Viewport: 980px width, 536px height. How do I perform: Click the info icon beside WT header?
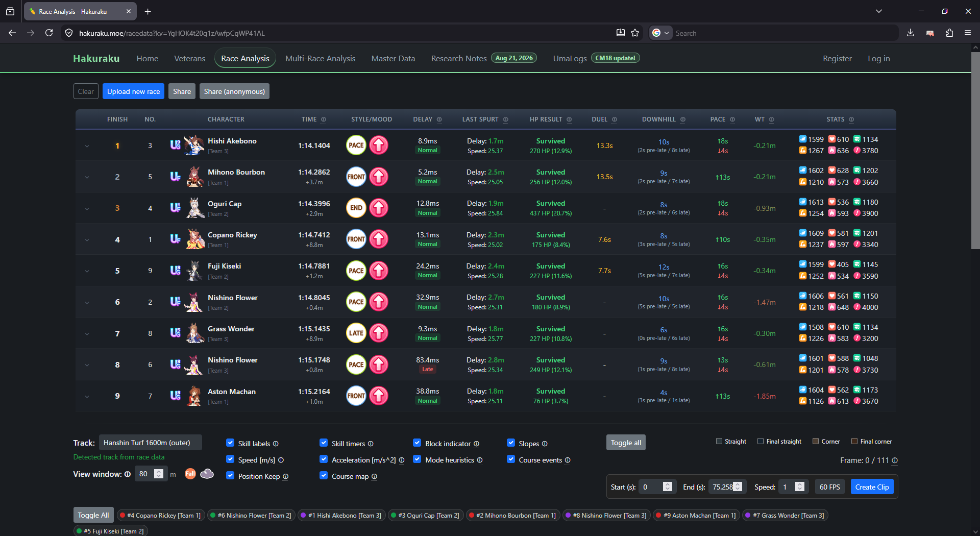coord(772,119)
